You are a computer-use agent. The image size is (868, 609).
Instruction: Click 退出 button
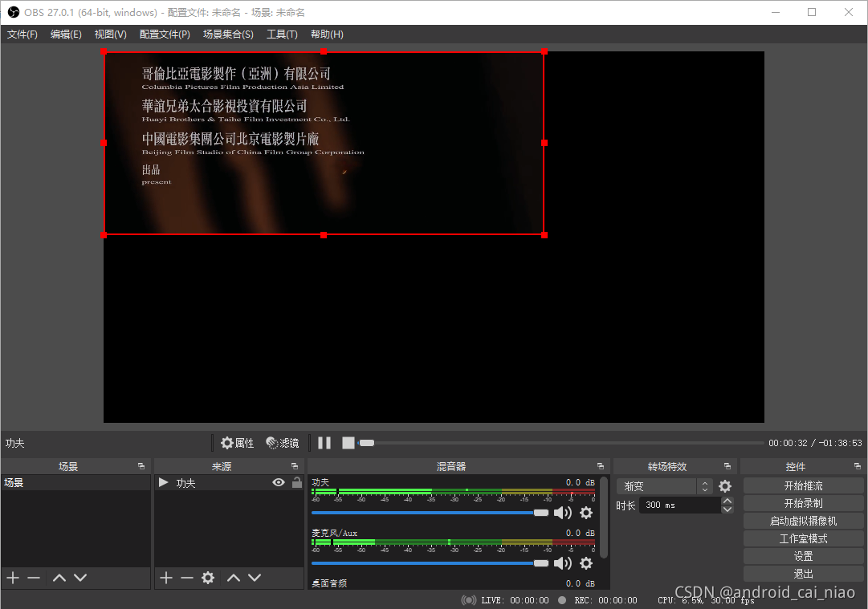pos(803,574)
